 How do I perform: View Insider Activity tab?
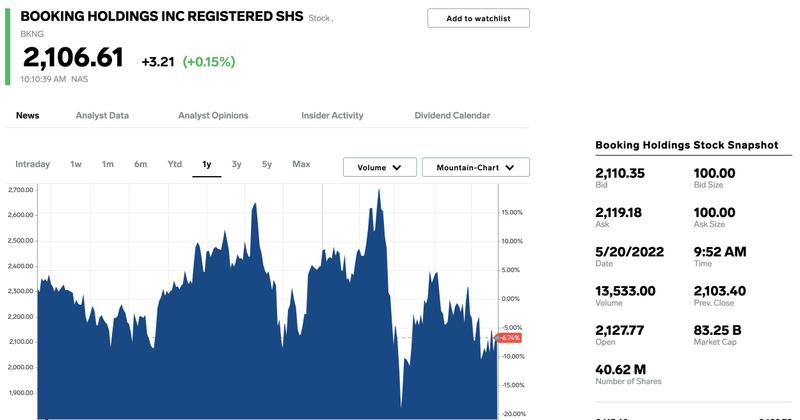pos(332,115)
